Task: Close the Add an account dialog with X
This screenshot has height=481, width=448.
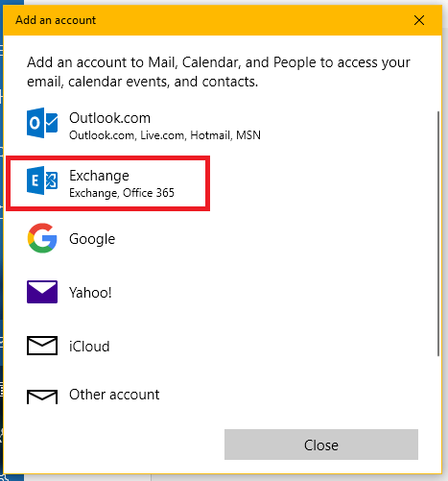Action: (419, 20)
